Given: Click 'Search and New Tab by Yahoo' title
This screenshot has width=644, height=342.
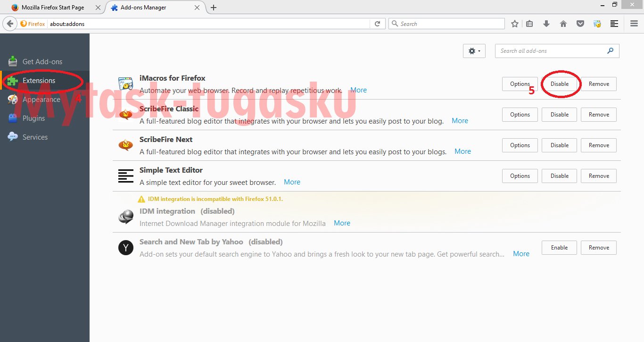Looking at the screenshot, I should pyautogui.click(x=191, y=242).
